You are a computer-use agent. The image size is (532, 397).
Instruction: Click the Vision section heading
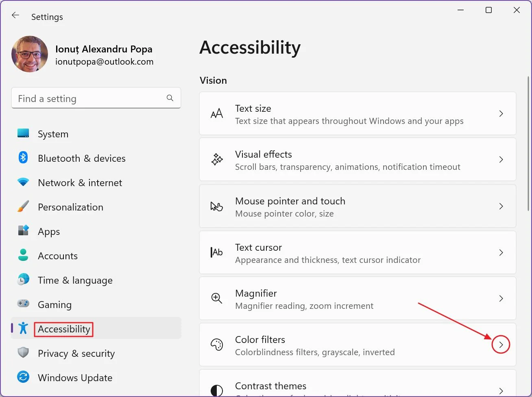point(213,80)
